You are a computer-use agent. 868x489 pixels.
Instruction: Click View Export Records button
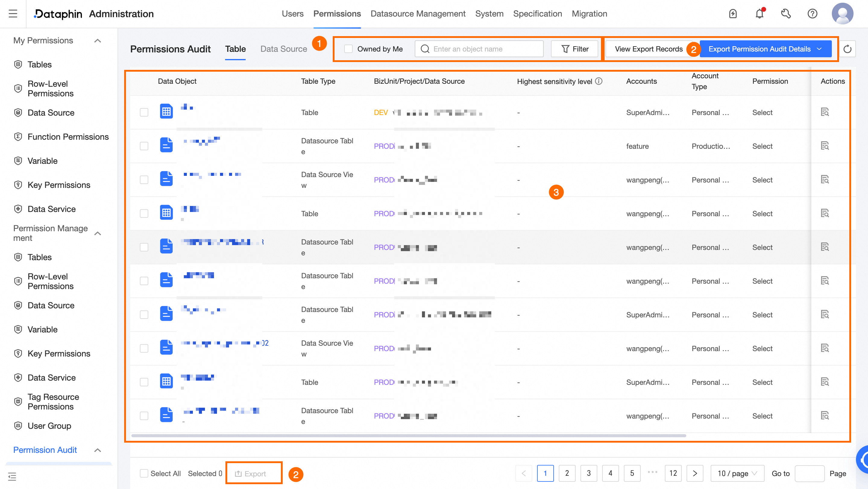648,49
